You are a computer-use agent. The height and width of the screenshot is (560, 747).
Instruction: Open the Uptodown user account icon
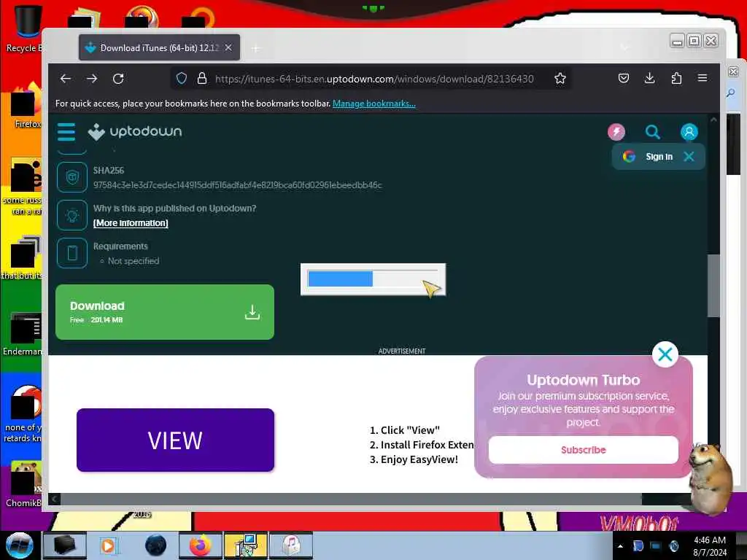689,132
